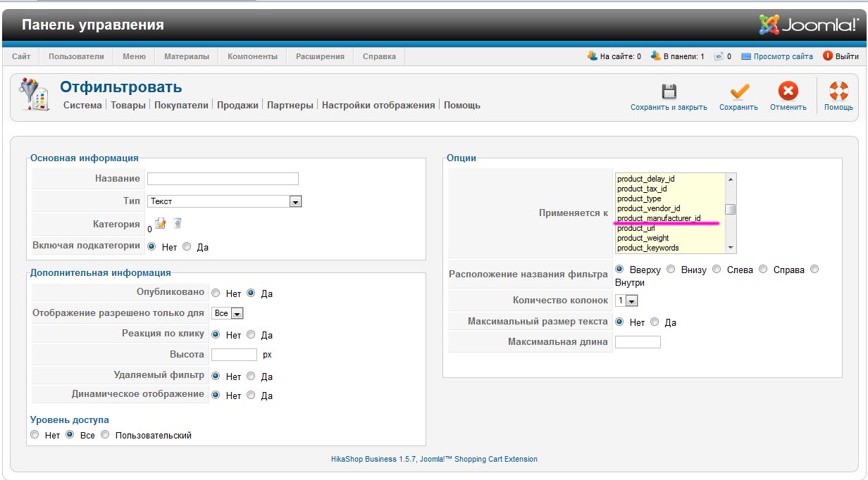Set Опубликовано to Нет
This screenshot has width=868, height=480.
coord(216,293)
